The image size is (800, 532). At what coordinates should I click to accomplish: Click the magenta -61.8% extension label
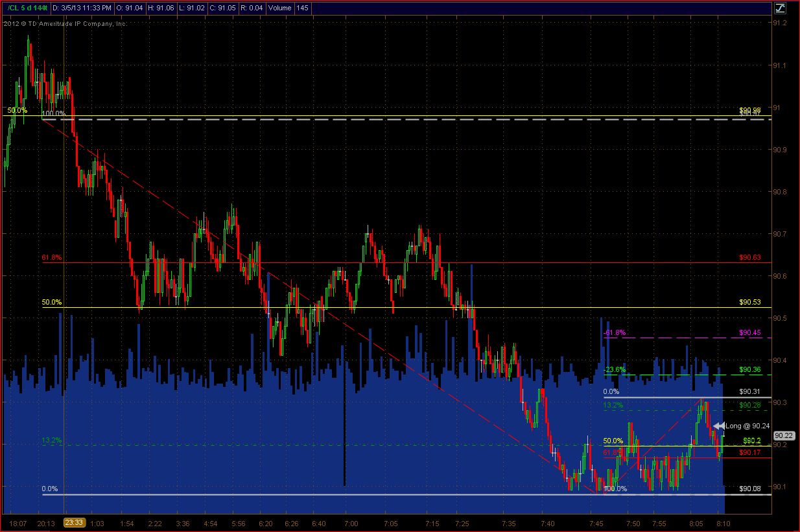614,332
